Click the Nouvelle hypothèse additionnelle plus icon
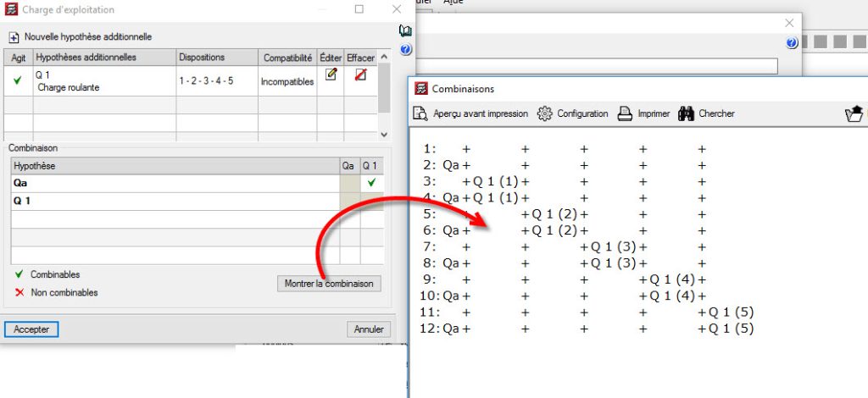Image resolution: width=868 pixels, height=398 pixels. [x=14, y=37]
